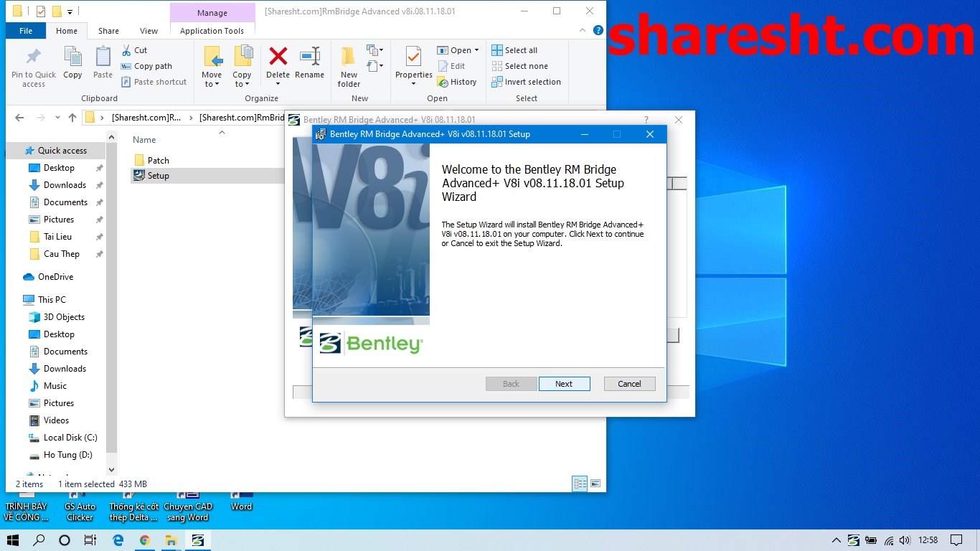Screen dimensions: 980x551
Task: Cut the selected item with scissors icon
Action: 134,50
